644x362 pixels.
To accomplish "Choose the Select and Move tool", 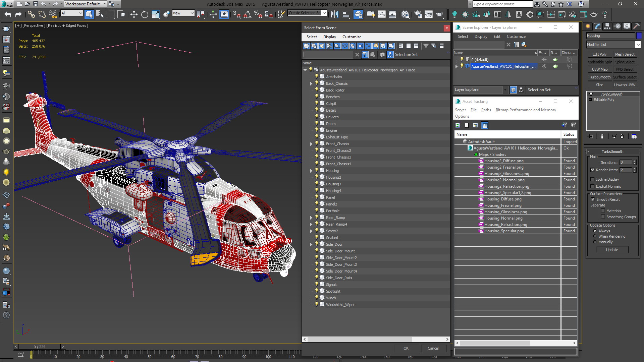I will pyautogui.click(x=134, y=14).
